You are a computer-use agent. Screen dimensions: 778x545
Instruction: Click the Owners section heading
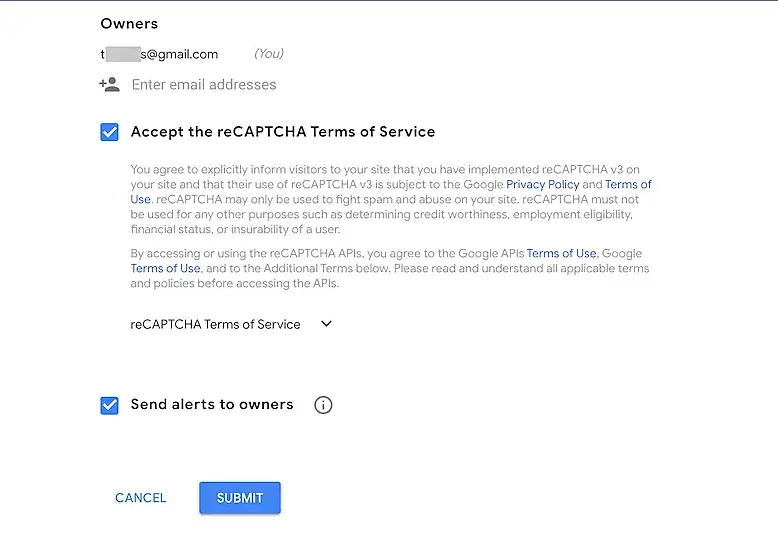click(129, 23)
